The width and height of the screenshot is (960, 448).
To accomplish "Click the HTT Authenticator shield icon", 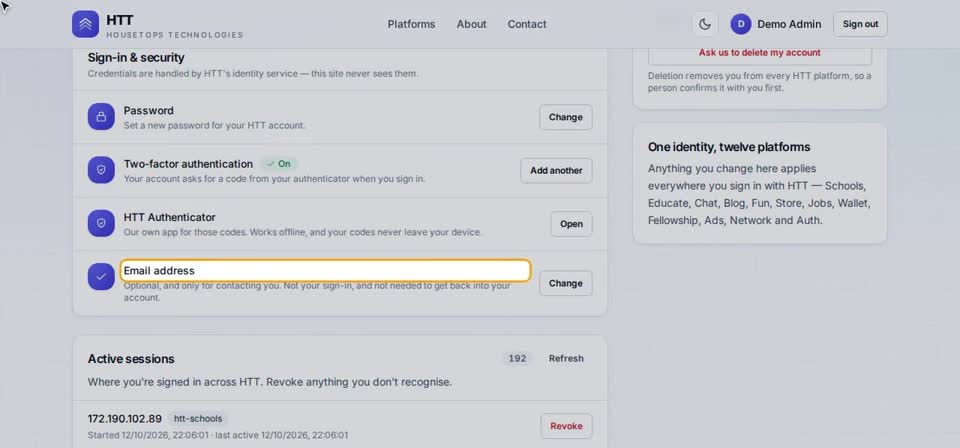I will pyautogui.click(x=101, y=223).
